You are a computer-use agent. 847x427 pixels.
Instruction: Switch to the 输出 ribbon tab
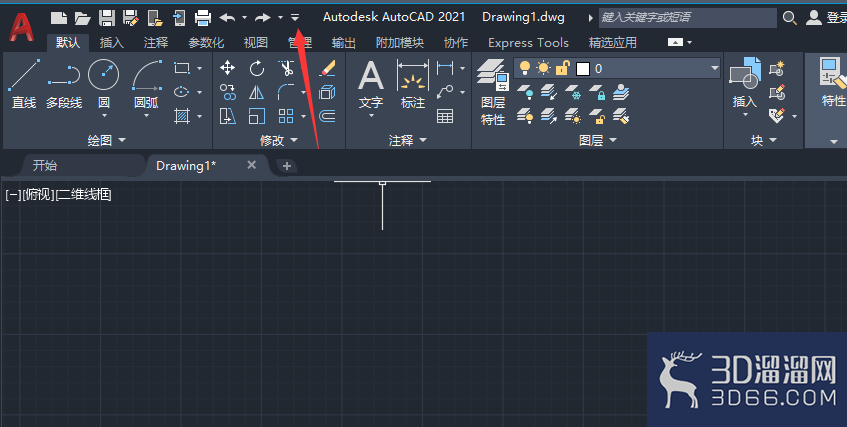(x=344, y=42)
